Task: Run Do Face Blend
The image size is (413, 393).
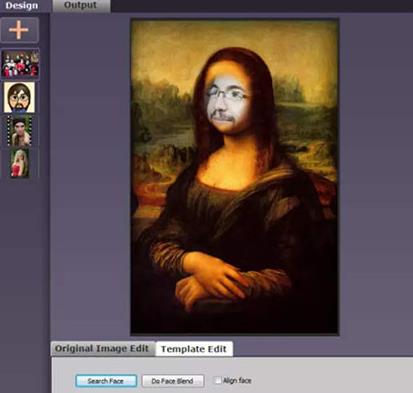Action: coord(172,381)
